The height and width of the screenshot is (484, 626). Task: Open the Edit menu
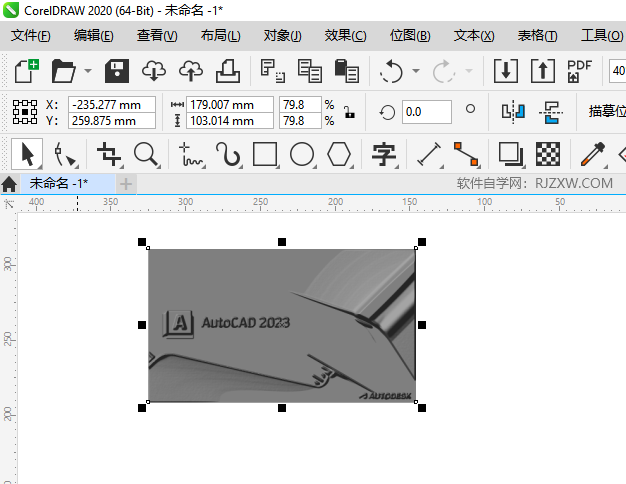pyautogui.click(x=94, y=36)
